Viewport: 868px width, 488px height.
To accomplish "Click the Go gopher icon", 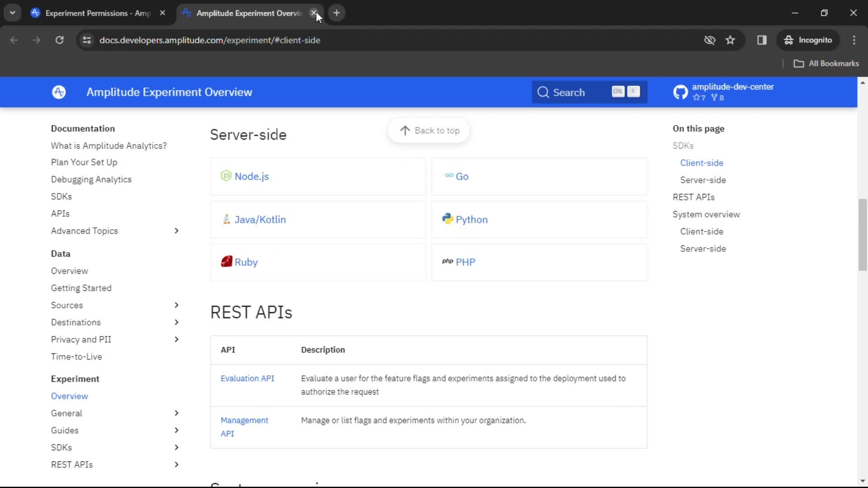I will click(x=449, y=175).
